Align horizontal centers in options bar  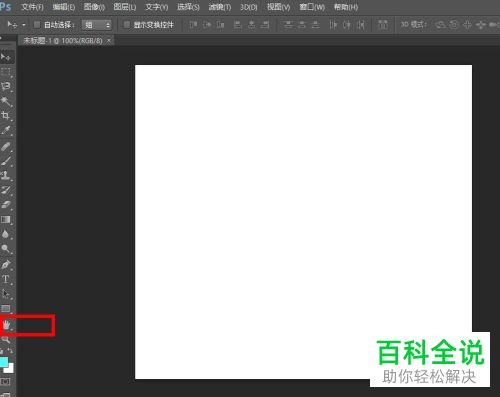(252, 25)
